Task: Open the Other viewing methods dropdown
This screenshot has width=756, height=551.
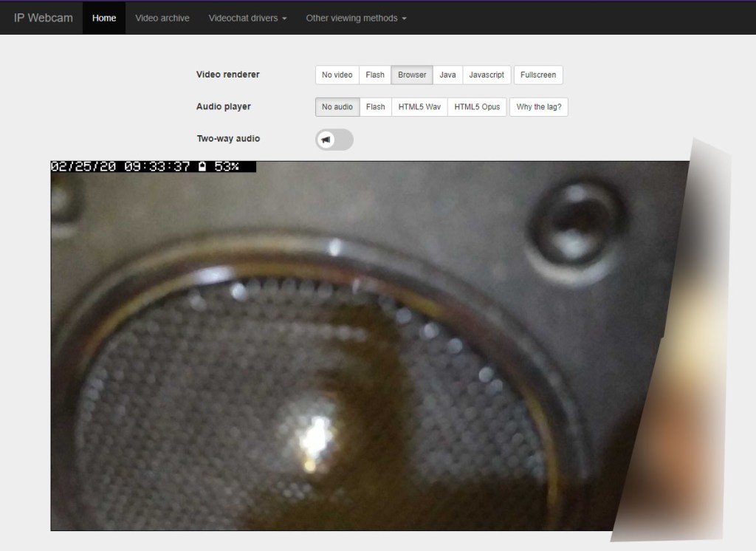Action: 356,18
